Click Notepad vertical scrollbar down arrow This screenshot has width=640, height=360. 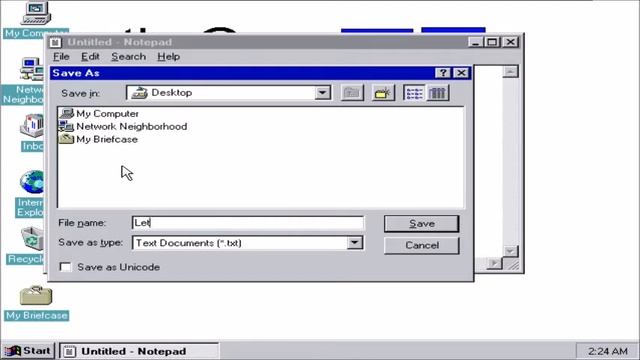click(510, 251)
